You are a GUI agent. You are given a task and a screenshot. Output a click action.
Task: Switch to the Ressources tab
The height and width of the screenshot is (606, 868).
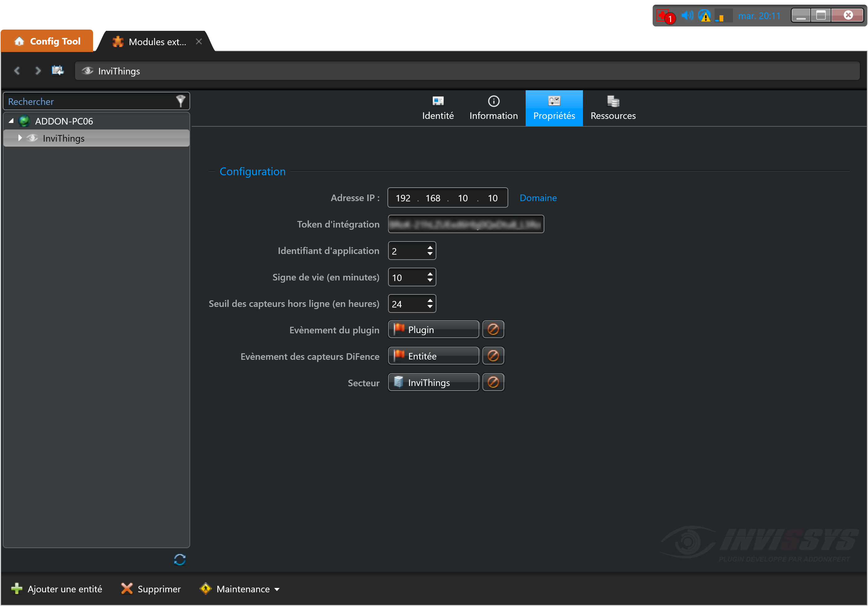point(613,108)
